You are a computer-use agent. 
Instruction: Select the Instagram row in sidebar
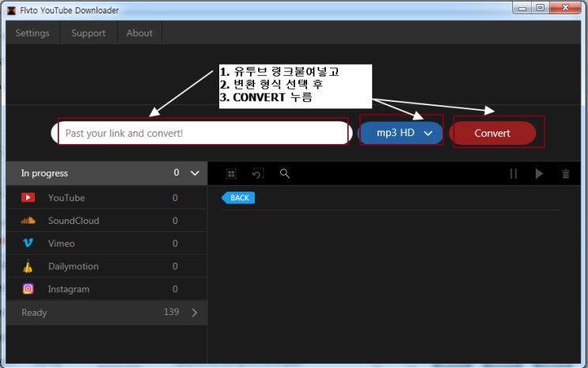[x=107, y=289]
